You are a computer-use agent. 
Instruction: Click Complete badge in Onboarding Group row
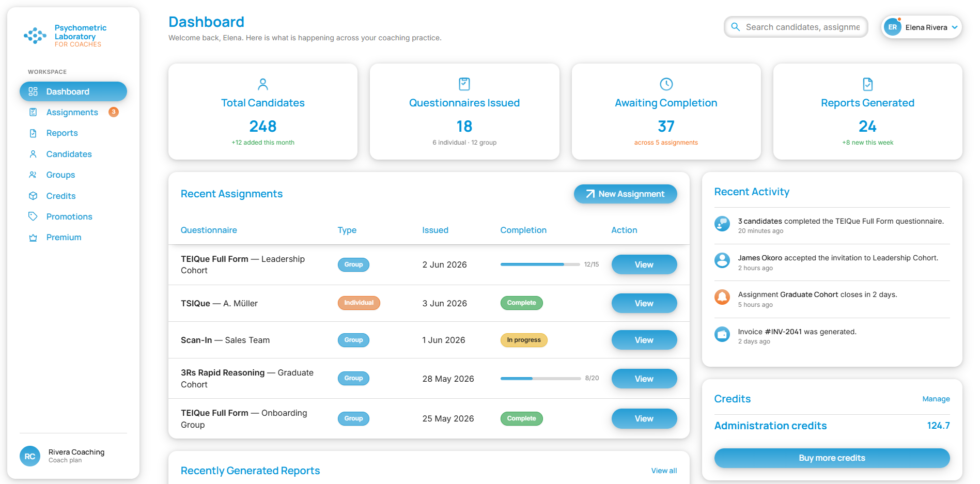pos(522,418)
